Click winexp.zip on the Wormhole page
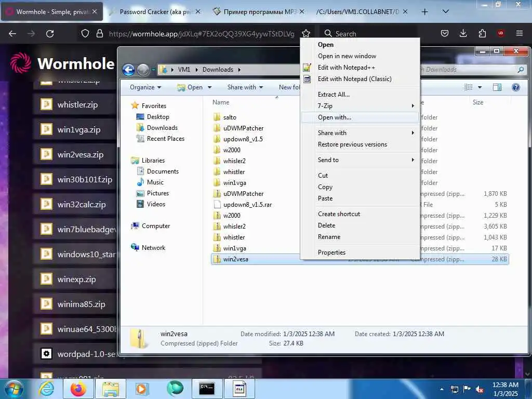The width and height of the screenshot is (532, 399). click(x=77, y=279)
